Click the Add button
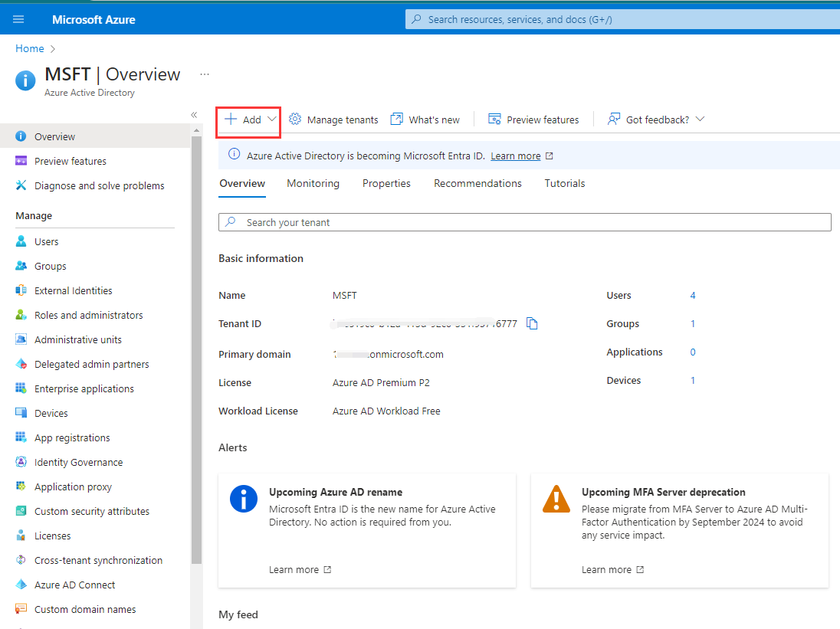The width and height of the screenshot is (840, 629). 248,119
